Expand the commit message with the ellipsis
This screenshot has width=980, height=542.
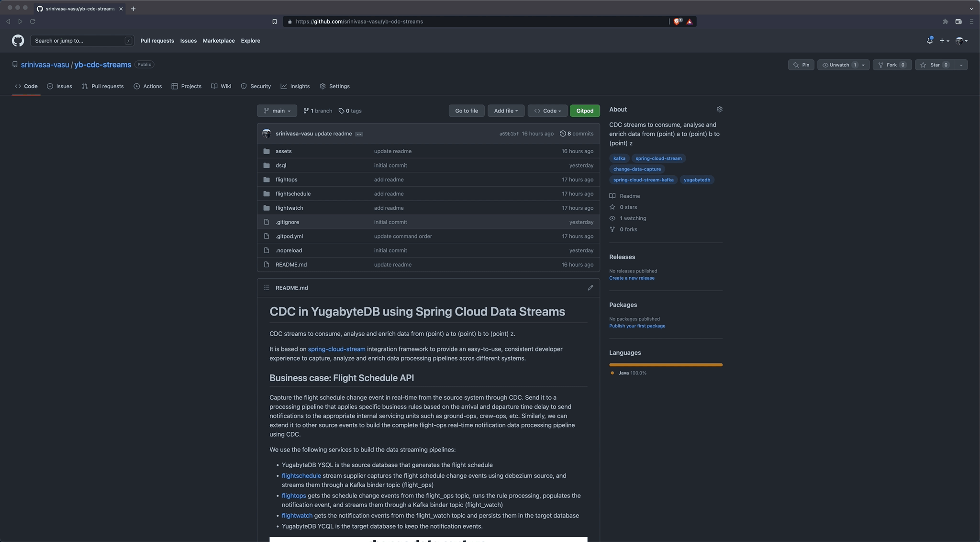(359, 134)
